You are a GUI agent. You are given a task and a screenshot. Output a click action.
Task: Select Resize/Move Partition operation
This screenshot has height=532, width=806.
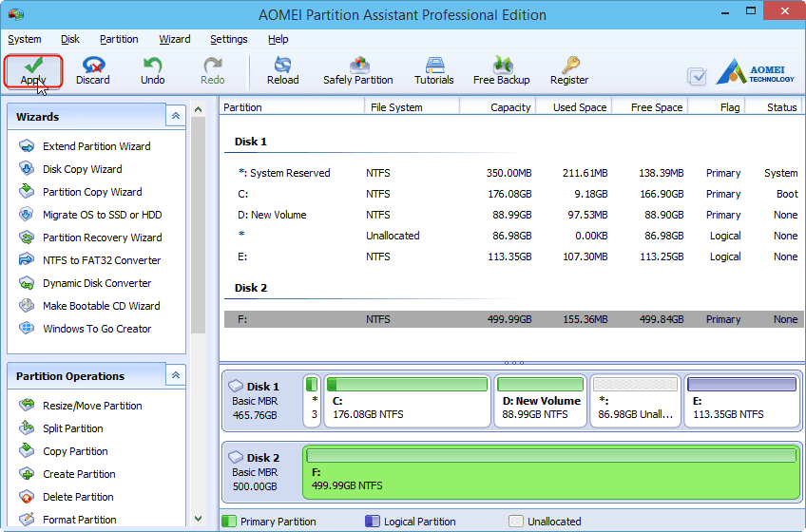point(92,406)
